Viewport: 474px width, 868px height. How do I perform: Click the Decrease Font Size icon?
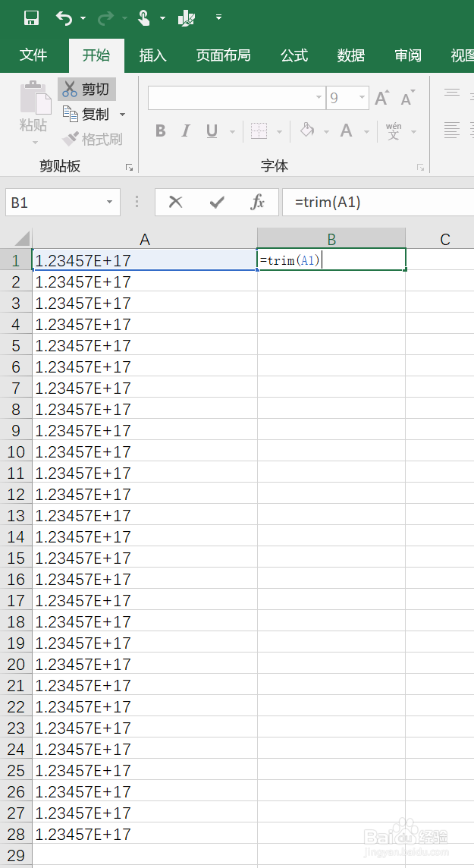tap(408, 98)
